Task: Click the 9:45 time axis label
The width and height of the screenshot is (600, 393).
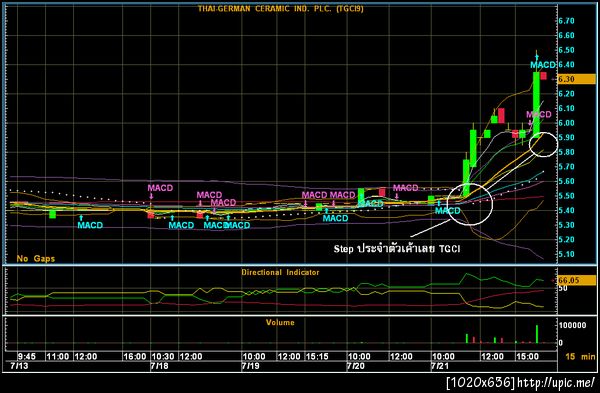Action: (26, 357)
